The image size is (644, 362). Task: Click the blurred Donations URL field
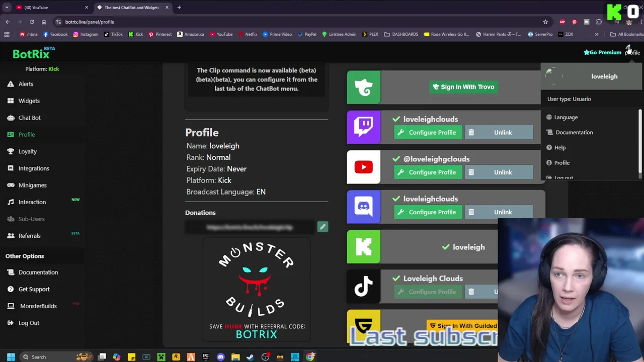pyautogui.click(x=250, y=227)
